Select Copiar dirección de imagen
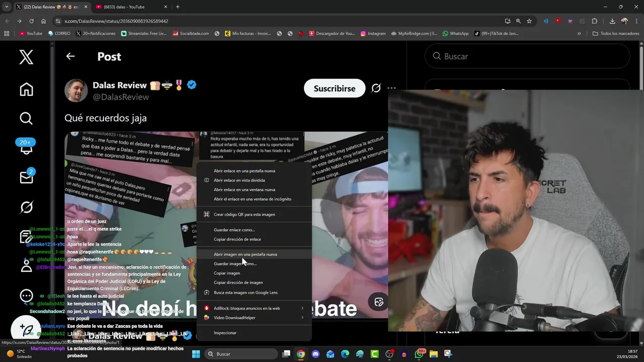 coord(238,283)
